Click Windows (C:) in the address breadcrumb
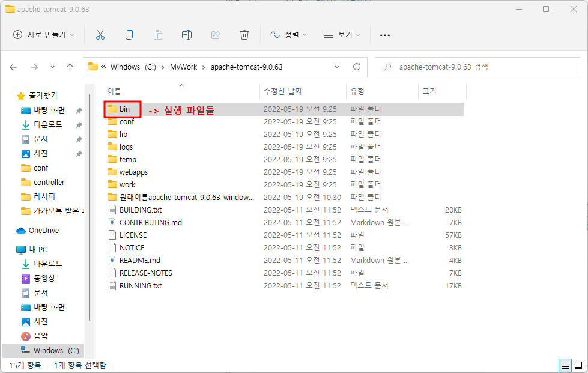This screenshot has height=373, width=588. (x=133, y=67)
